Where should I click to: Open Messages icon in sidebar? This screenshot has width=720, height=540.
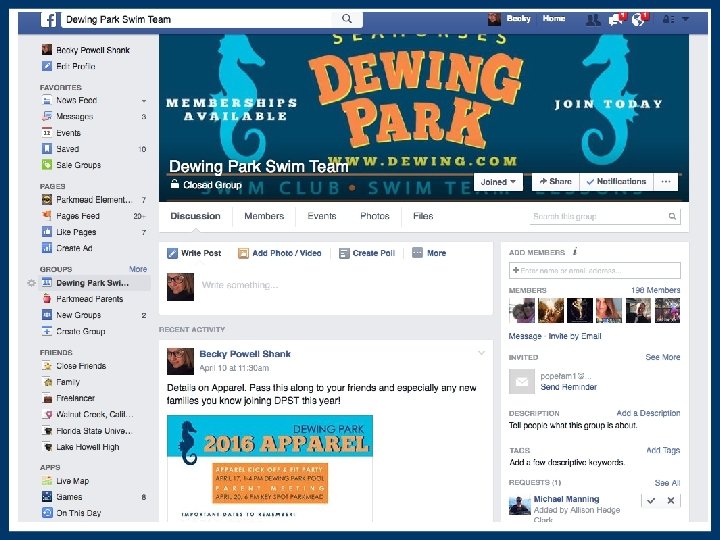pyautogui.click(x=47, y=117)
